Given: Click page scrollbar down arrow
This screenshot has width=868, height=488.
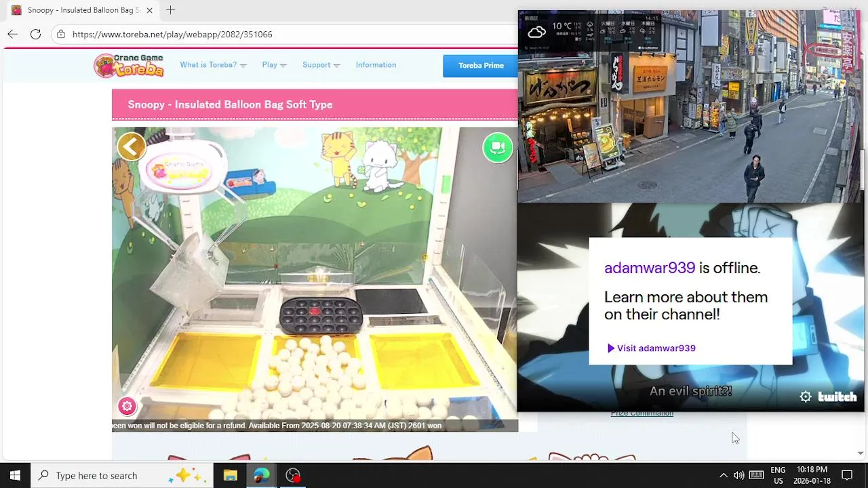Looking at the screenshot, I should tap(861, 453).
